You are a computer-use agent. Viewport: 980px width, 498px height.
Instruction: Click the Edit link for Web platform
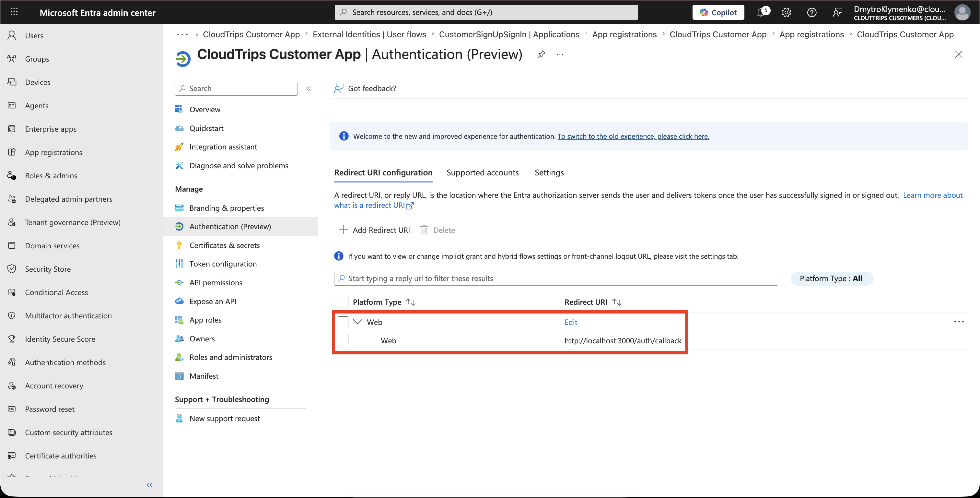pyautogui.click(x=571, y=322)
